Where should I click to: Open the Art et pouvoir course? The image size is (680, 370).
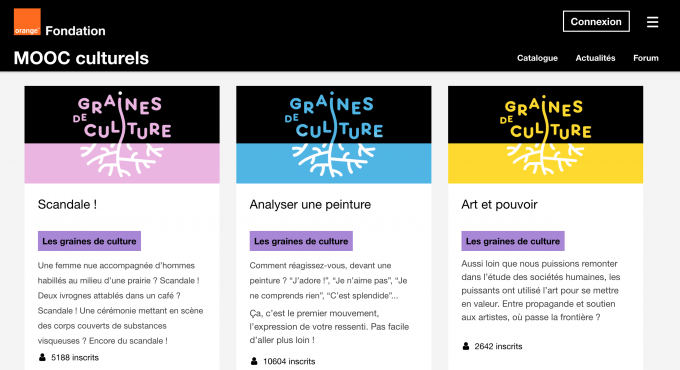(x=499, y=204)
